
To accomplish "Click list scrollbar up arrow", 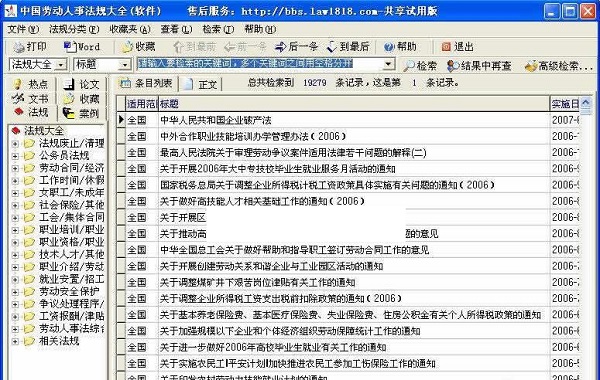I will [x=585, y=103].
